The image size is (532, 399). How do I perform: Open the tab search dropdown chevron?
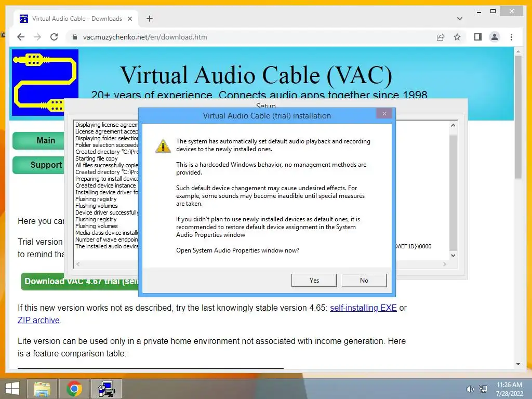point(460,19)
